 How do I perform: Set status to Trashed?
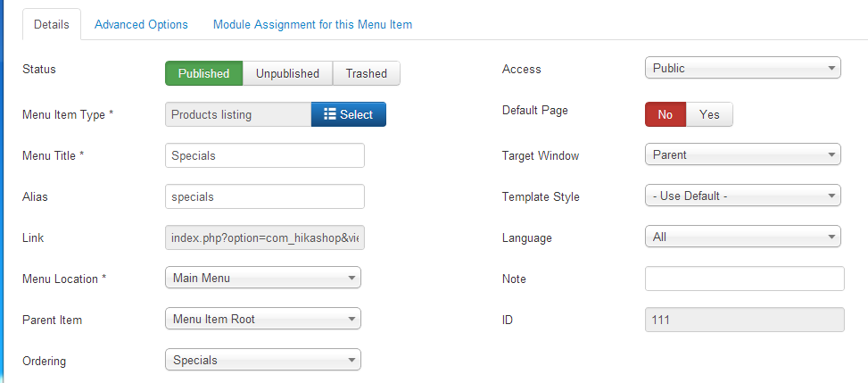[367, 73]
